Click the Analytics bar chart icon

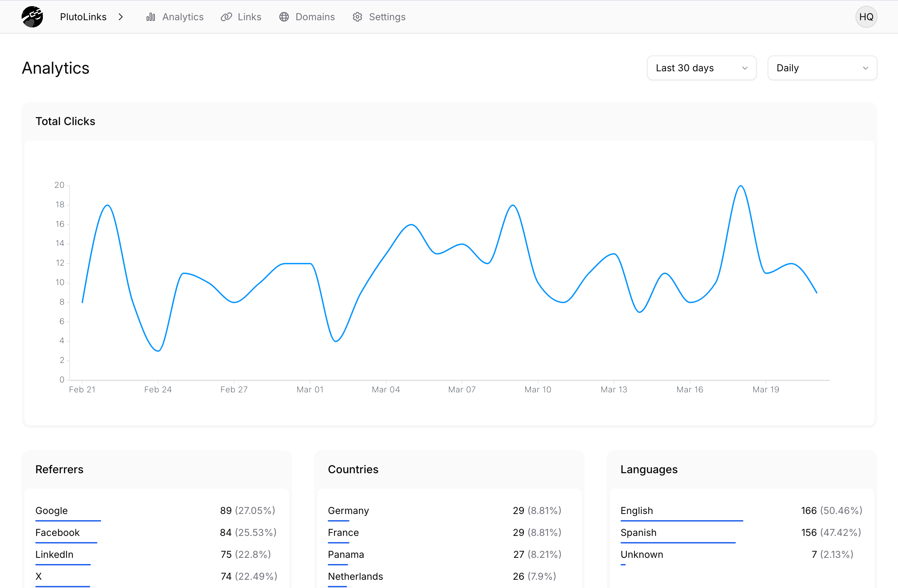(151, 17)
